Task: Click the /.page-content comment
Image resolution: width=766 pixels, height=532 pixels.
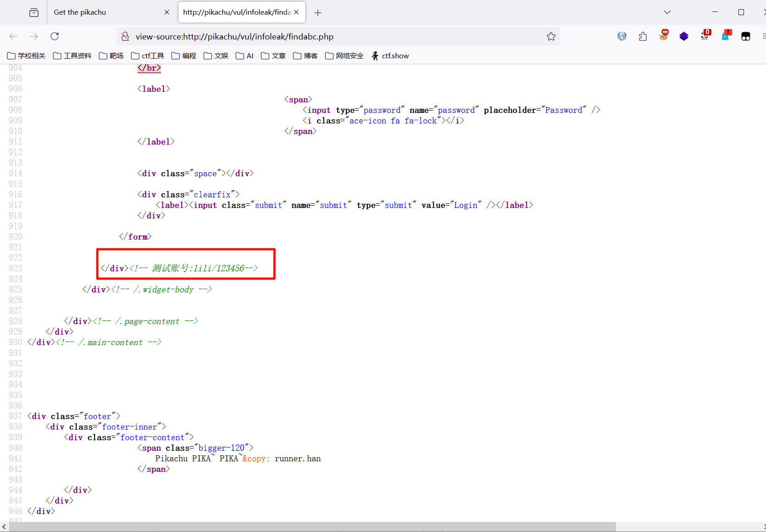Action: (x=145, y=321)
